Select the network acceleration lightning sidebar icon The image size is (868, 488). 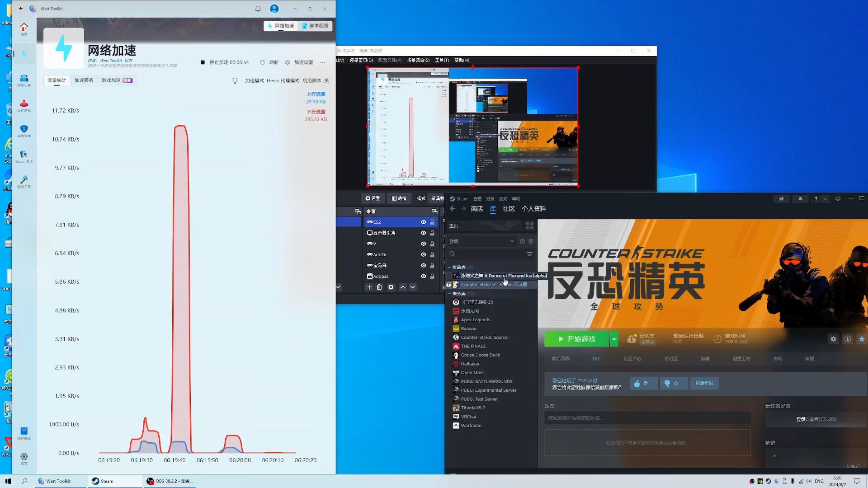point(24,54)
